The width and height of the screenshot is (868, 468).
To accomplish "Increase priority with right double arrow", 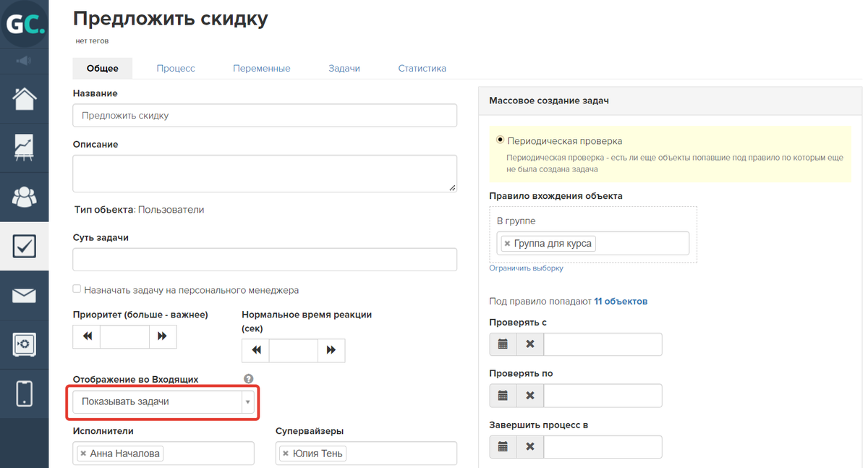I will click(x=163, y=336).
